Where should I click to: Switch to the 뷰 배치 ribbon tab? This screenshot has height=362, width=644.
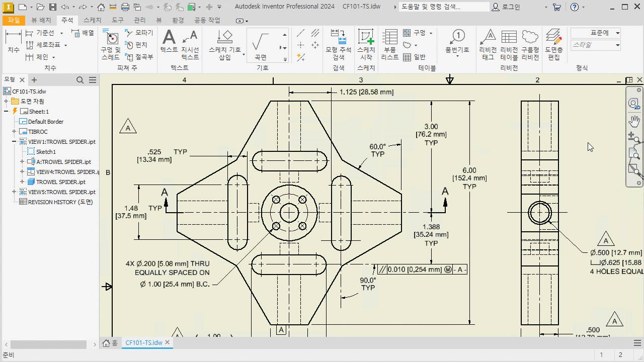tap(41, 20)
